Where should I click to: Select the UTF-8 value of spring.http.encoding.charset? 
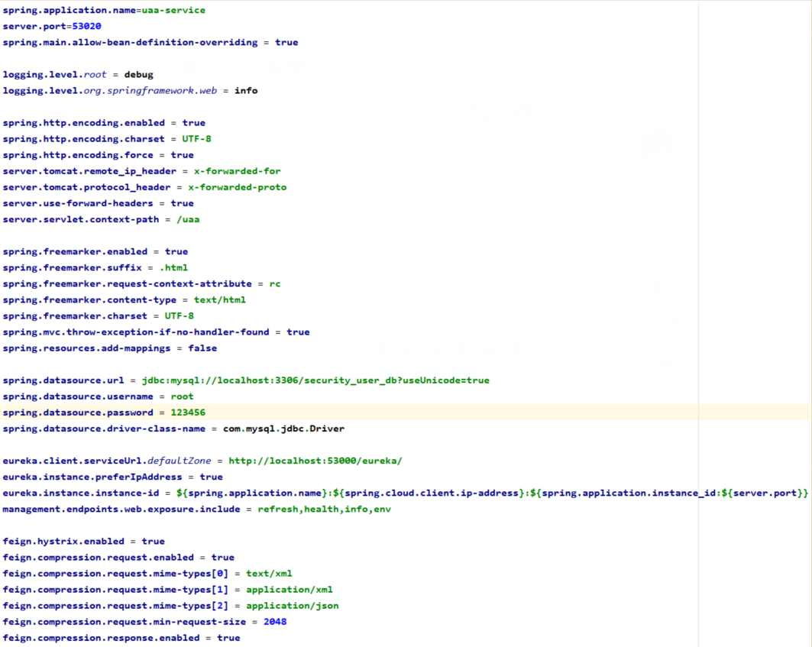196,139
